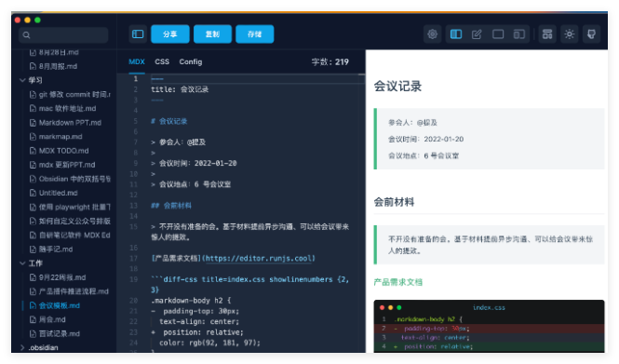
Task: Click index.css title of preview code block
Action: (489, 307)
